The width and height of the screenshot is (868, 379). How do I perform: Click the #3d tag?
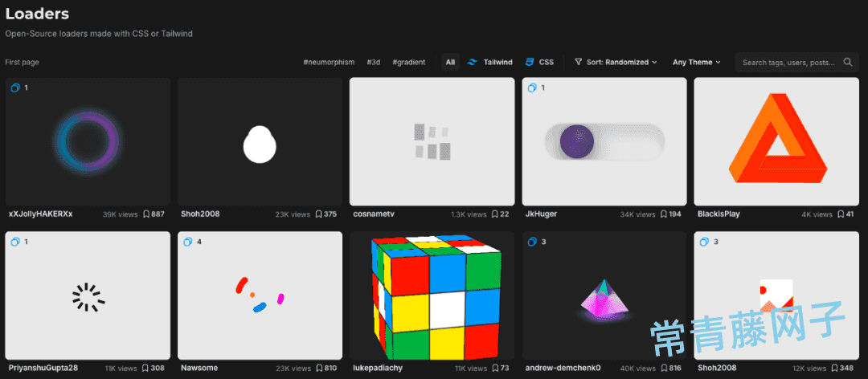click(374, 62)
